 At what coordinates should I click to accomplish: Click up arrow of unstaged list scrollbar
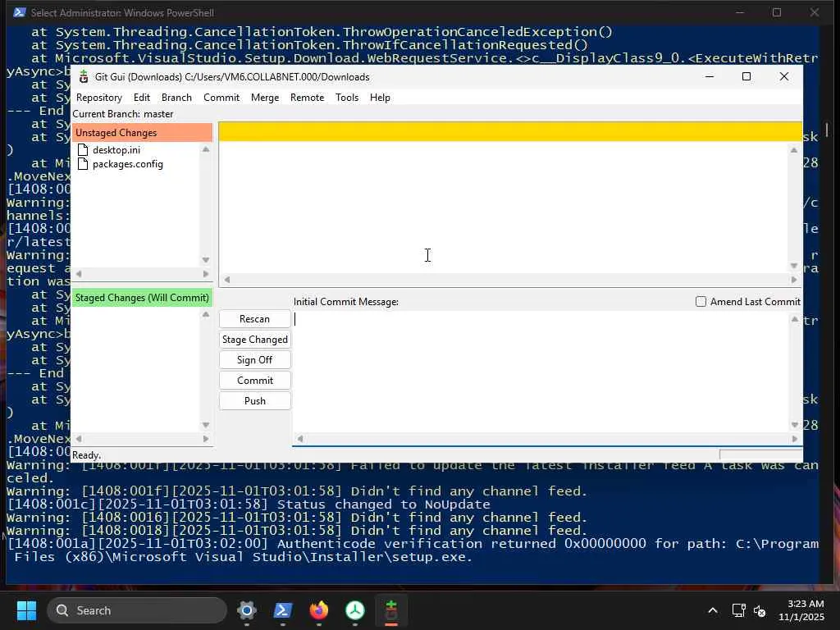206,149
